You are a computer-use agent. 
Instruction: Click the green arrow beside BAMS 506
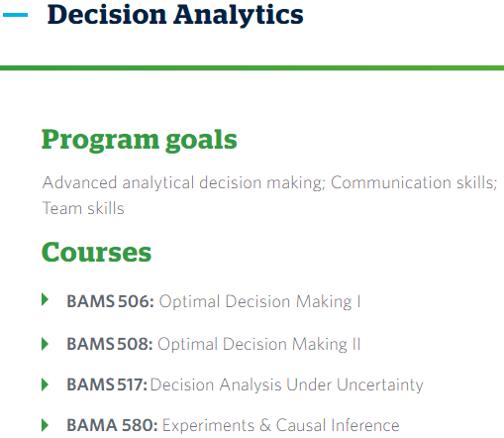click(46, 299)
